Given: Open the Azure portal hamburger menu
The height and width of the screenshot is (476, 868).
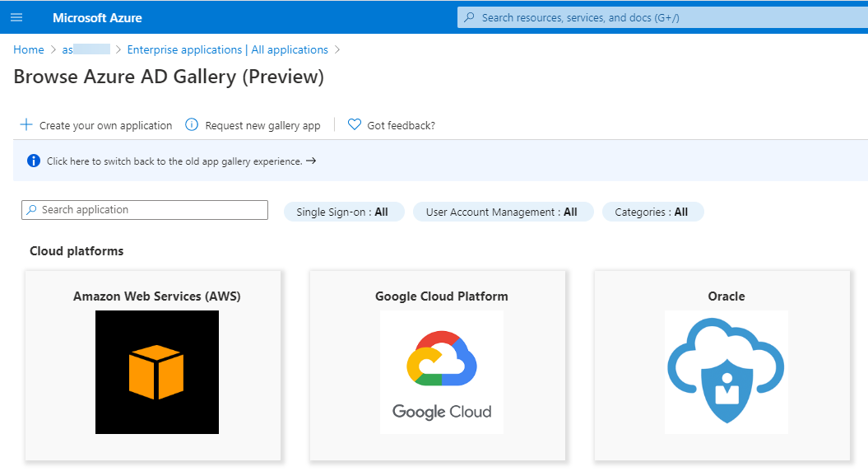Looking at the screenshot, I should [16, 17].
